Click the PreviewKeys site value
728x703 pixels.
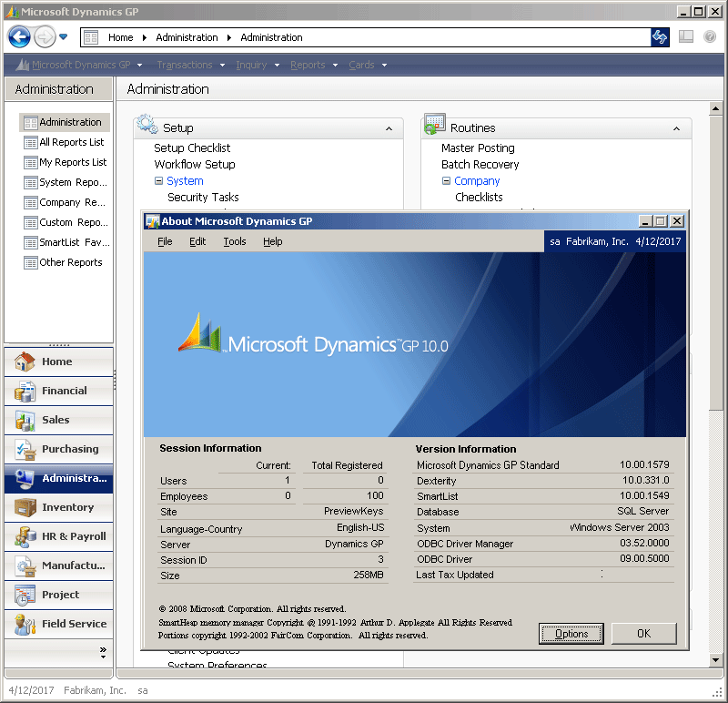coord(353,511)
